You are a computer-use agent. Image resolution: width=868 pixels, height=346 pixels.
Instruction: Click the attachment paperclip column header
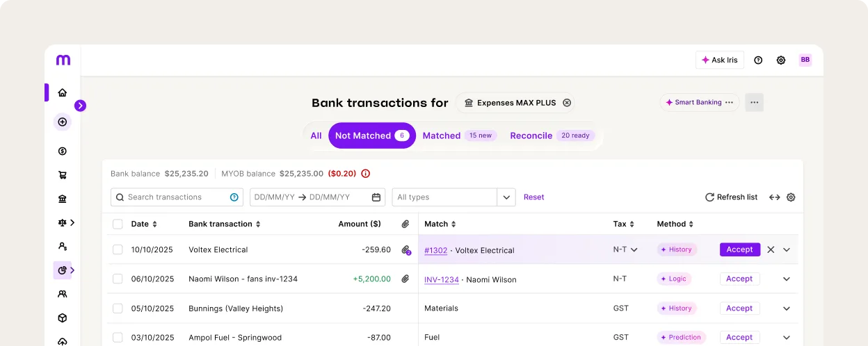[x=405, y=224]
